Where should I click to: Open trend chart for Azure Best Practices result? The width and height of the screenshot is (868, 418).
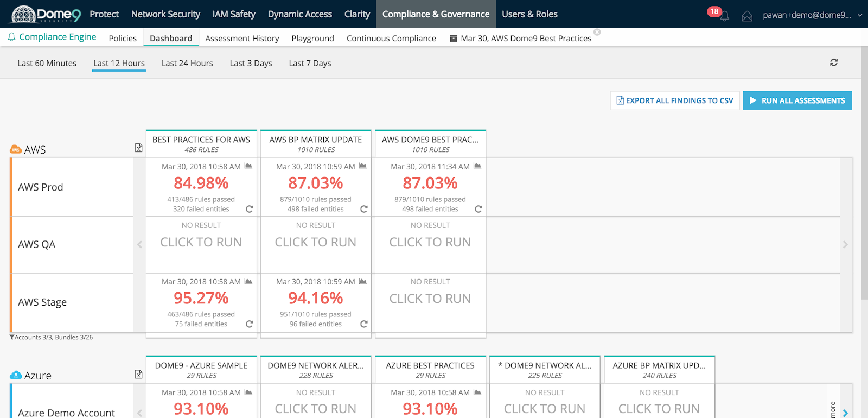tap(477, 392)
